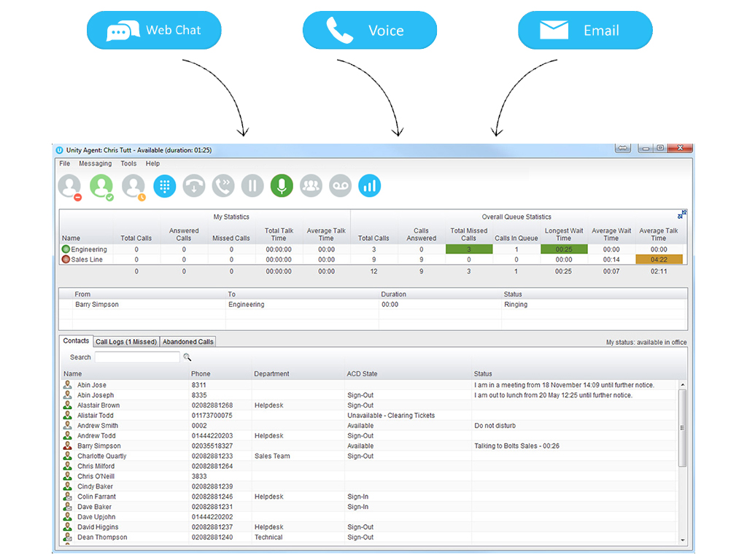Click the unavailable status agent icon
Viewport: 747px width, 560px height.
tap(70, 186)
